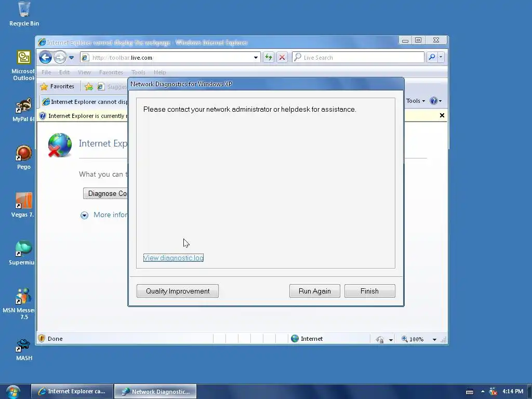The width and height of the screenshot is (532, 399).
Task: Click the Live Search input box
Action: [358, 57]
